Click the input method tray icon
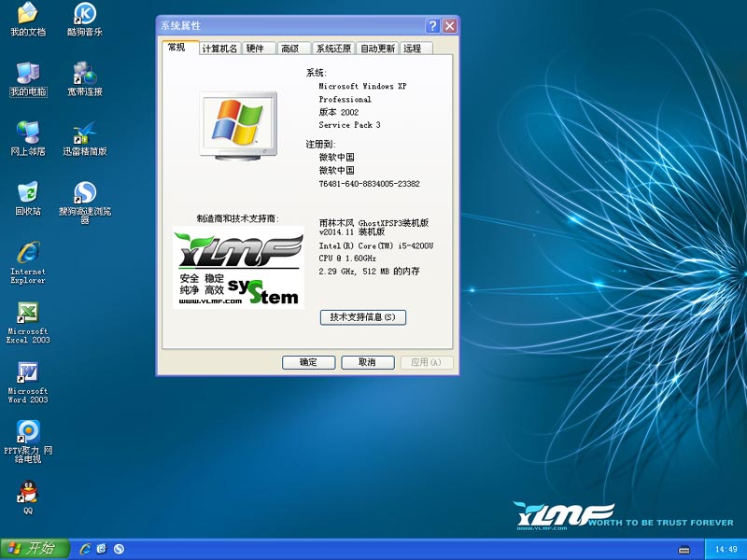The height and width of the screenshot is (560, 747). [684, 550]
